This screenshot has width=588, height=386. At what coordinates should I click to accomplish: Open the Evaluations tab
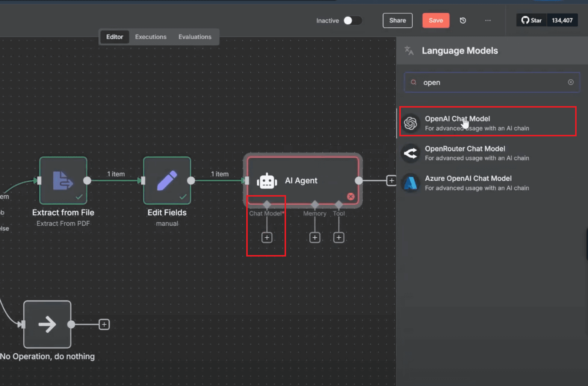(195, 37)
